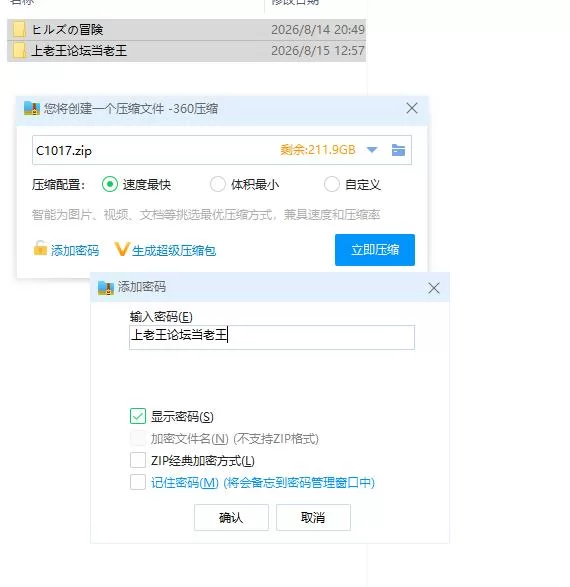The image size is (570, 587).
Task: Close the 您将创建一个压缩文件 dialog
Action: (412, 108)
